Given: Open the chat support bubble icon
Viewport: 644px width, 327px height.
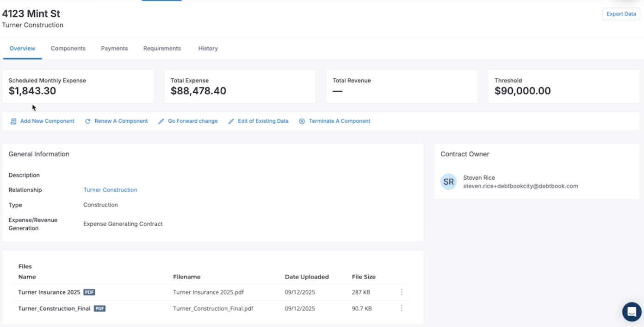Looking at the screenshot, I should point(632,312).
